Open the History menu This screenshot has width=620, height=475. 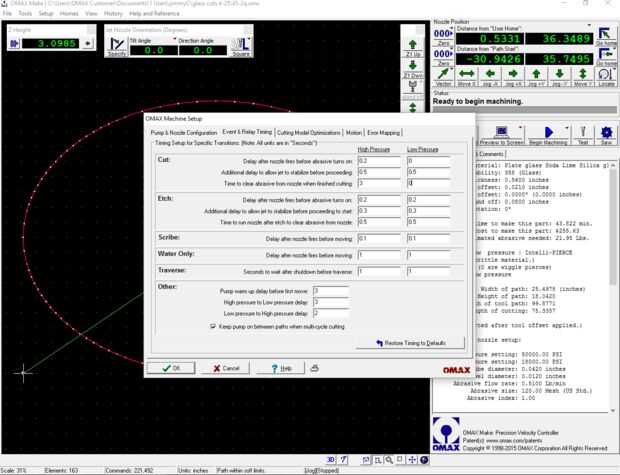(113, 13)
